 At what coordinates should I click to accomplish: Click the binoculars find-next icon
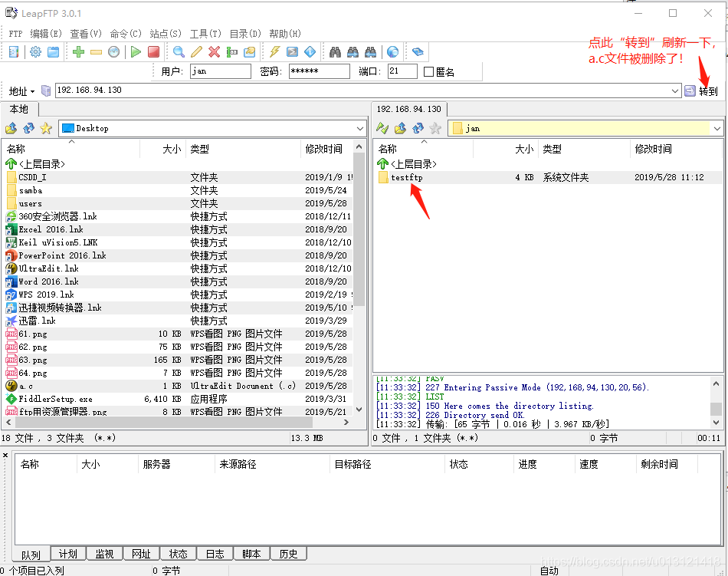353,51
